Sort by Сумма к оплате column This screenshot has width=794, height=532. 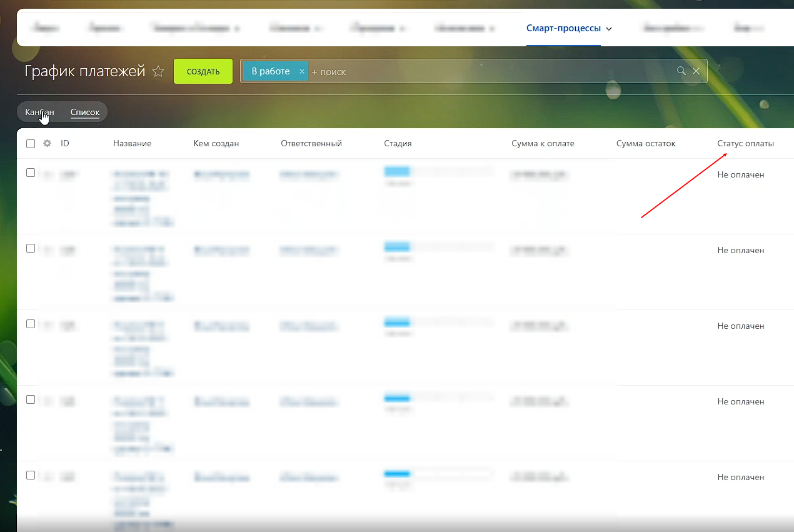[x=543, y=143]
